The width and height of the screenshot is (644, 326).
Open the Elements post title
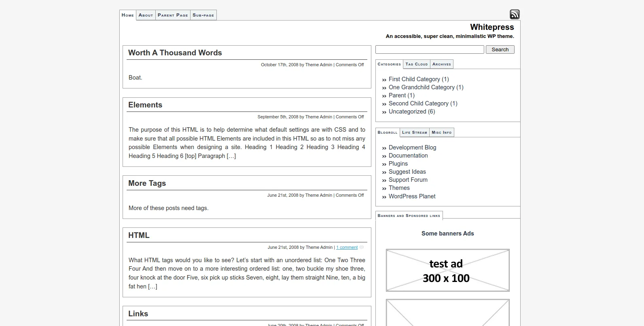(x=145, y=105)
